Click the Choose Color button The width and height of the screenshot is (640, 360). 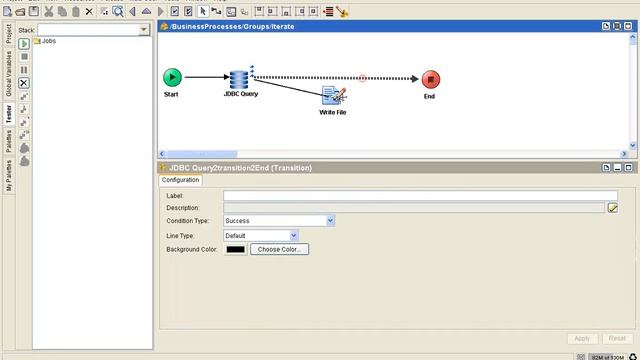pos(279,249)
